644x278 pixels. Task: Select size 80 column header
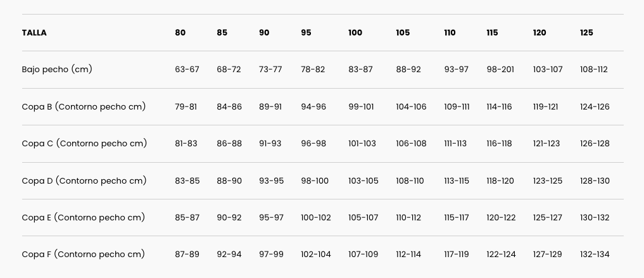180,33
